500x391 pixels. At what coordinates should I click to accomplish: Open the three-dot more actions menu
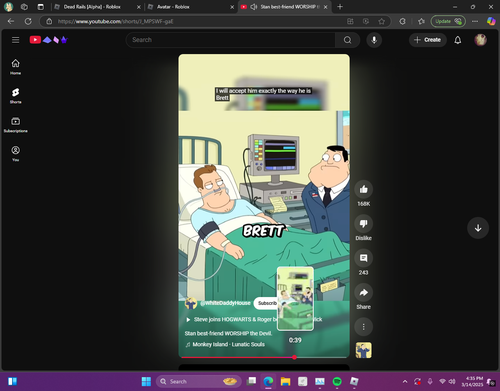(363, 327)
